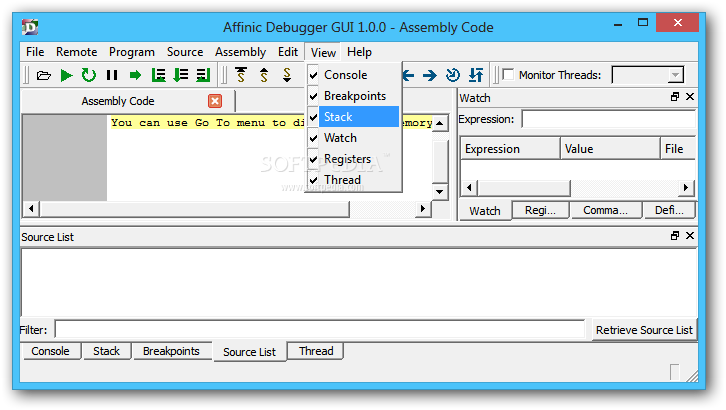Select the Assembly Code tab
The height and width of the screenshot is (410, 726).
[x=129, y=101]
